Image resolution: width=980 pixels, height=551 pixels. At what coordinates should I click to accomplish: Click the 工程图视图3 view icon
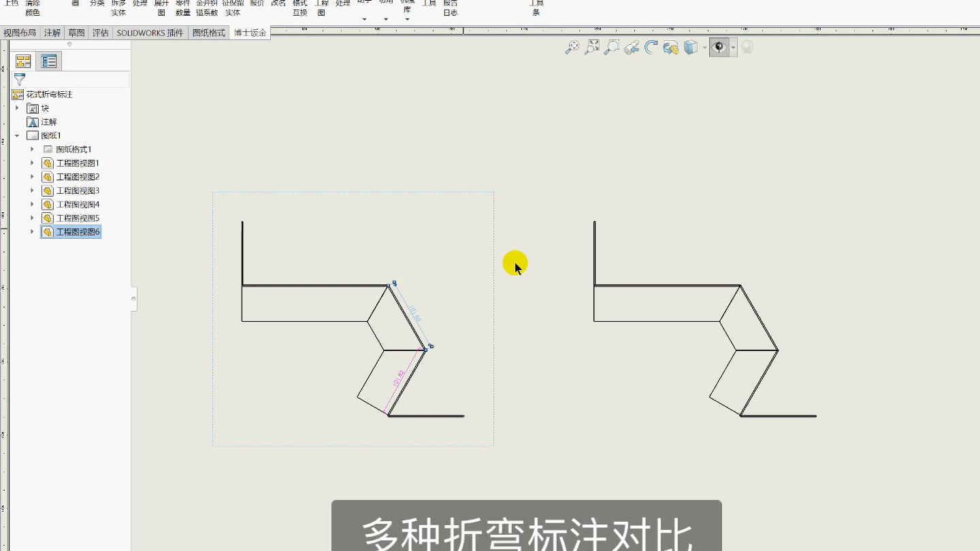point(48,190)
